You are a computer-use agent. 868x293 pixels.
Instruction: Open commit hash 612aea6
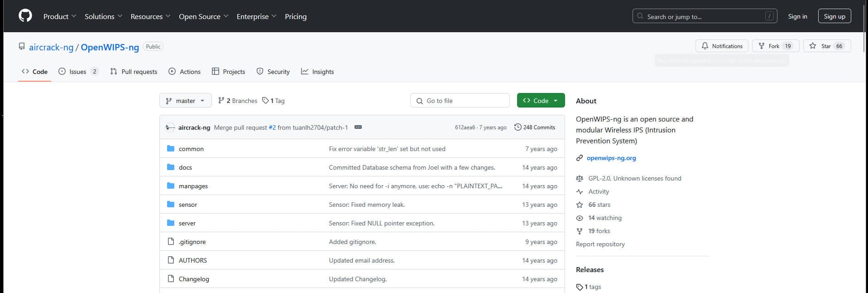coord(465,127)
